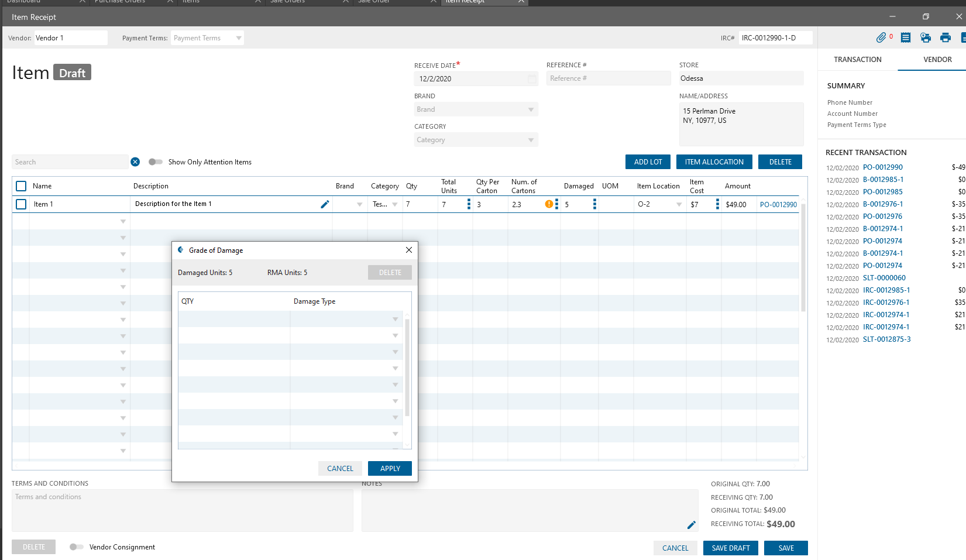Open the Total Units three-dot menu

pyautogui.click(x=469, y=204)
